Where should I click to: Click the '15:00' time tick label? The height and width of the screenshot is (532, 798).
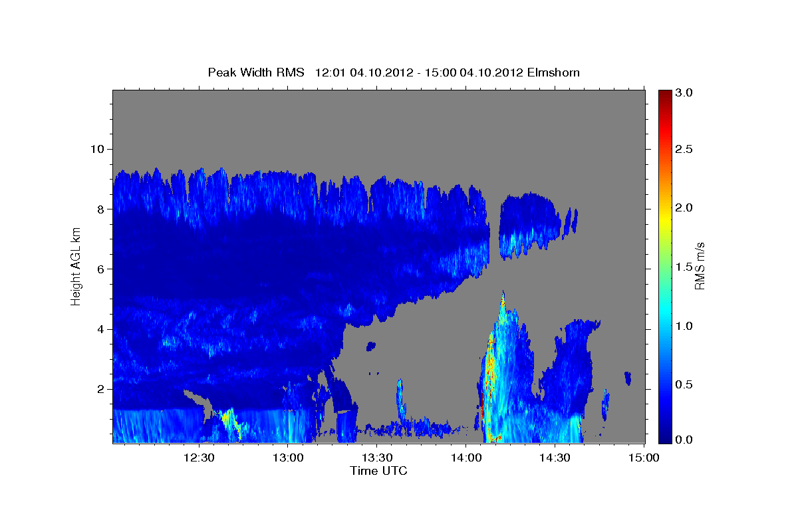[x=644, y=458]
